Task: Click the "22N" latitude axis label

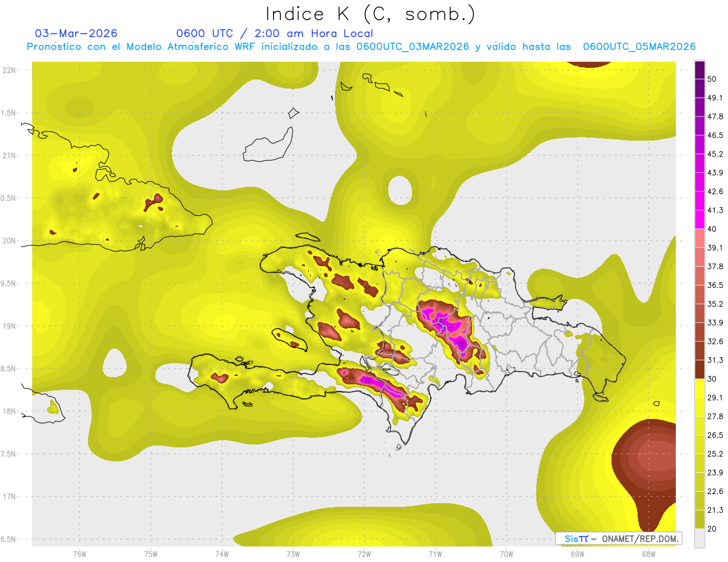Action: 8,70
